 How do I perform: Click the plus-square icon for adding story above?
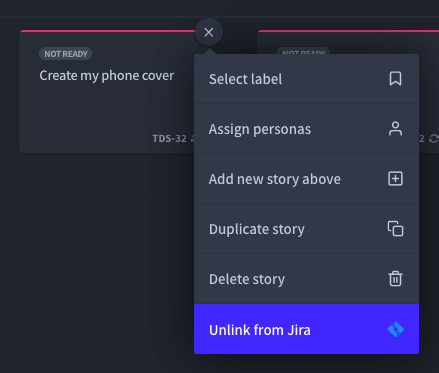click(x=395, y=179)
